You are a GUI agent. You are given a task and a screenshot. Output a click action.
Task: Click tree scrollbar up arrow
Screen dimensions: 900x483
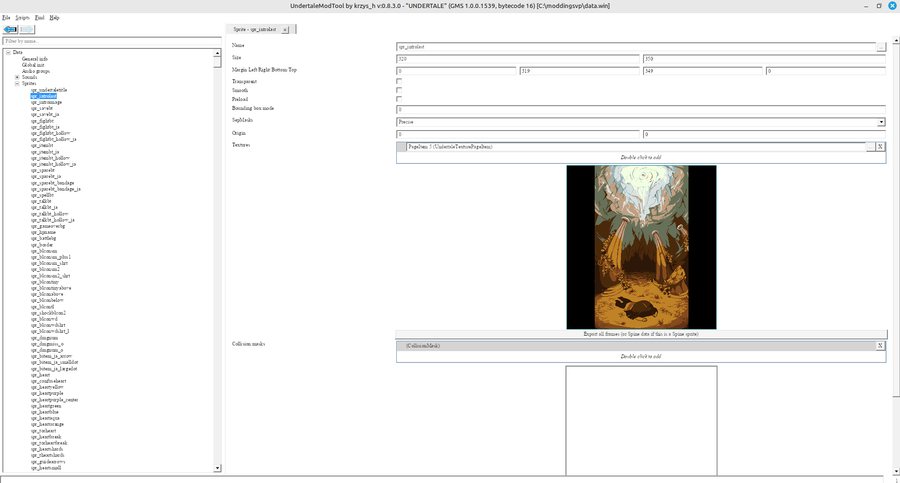pyautogui.click(x=217, y=53)
